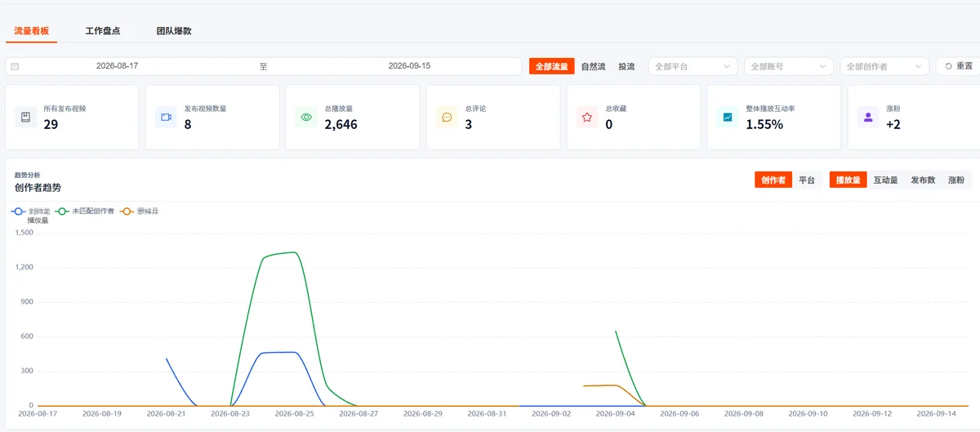Image resolution: width=980 pixels, height=432 pixels.
Task: Click the 涨粉 person icon
Action: 868,117
